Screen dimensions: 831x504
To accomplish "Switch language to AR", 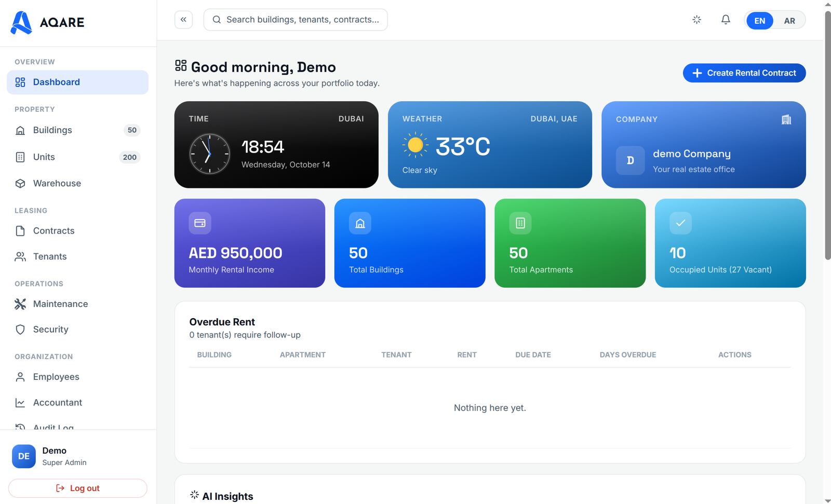I will [x=789, y=21].
